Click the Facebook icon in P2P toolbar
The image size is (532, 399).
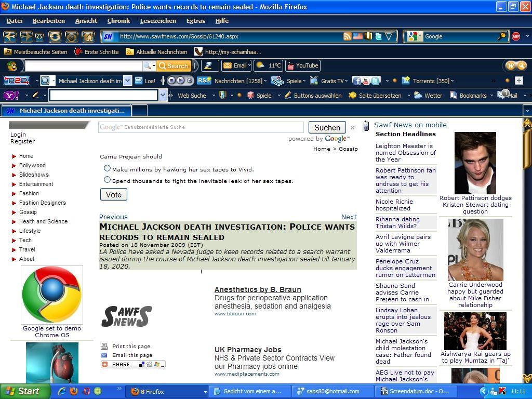coord(356,81)
